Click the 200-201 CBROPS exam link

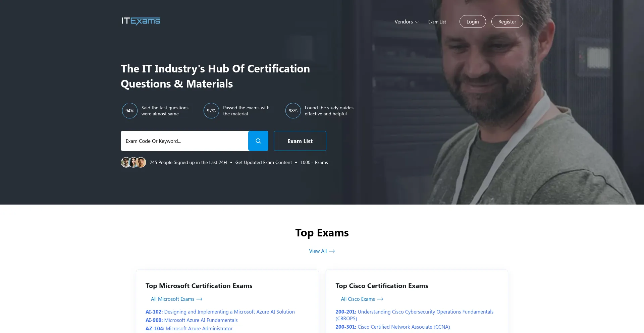pyautogui.click(x=414, y=312)
